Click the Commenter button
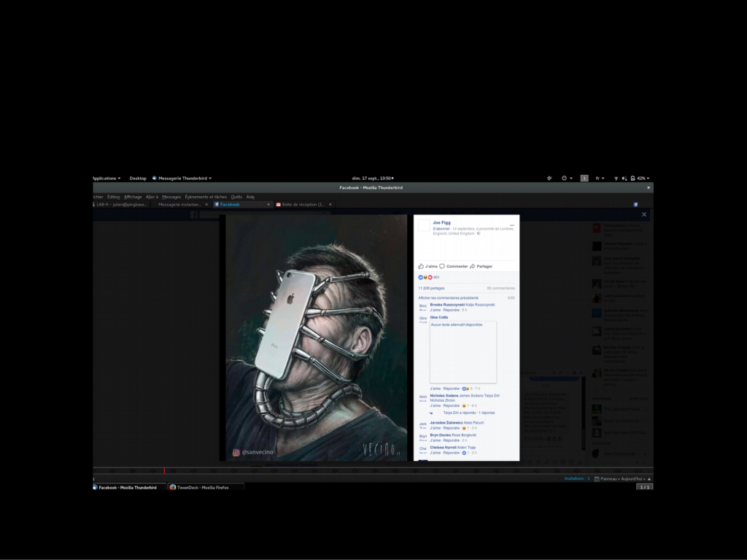This screenshot has width=747, height=560. tap(454, 266)
